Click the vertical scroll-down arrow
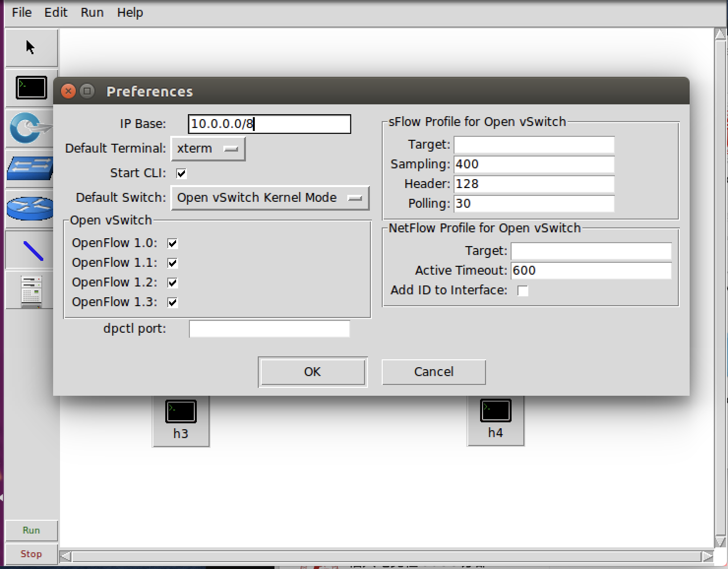728x569 pixels. [x=720, y=542]
